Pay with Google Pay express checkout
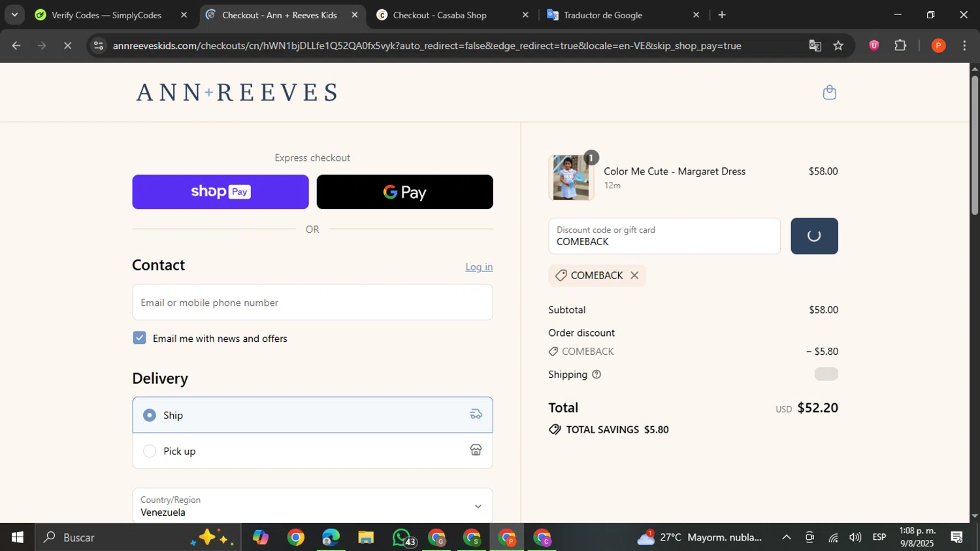 pos(404,192)
